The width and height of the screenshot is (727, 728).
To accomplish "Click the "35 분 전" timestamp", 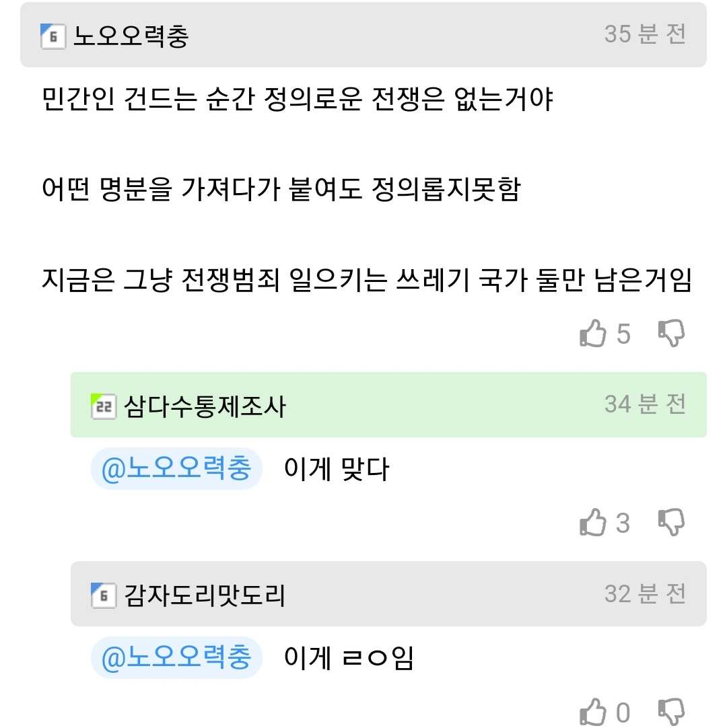I will pyautogui.click(x=644, y=34).
